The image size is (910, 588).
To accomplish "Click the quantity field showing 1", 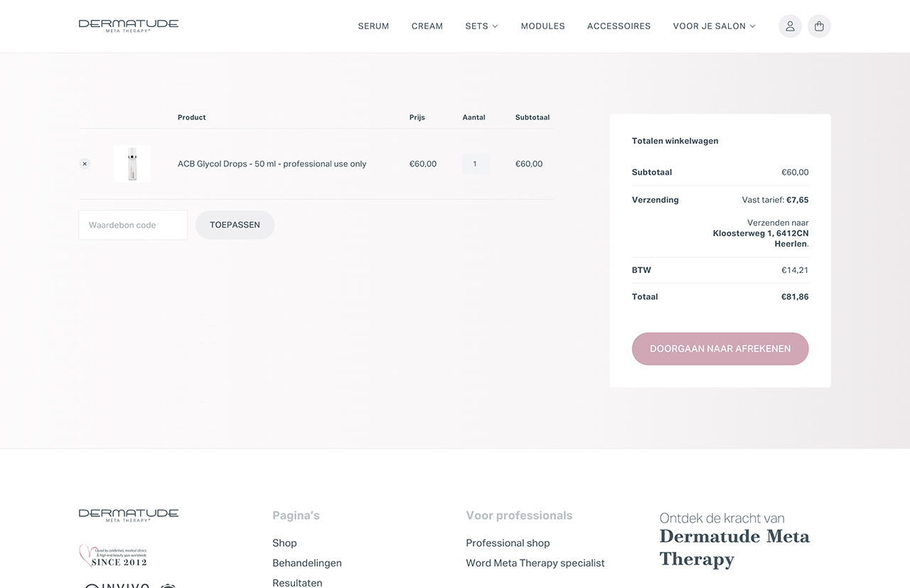I will (476, 164).
